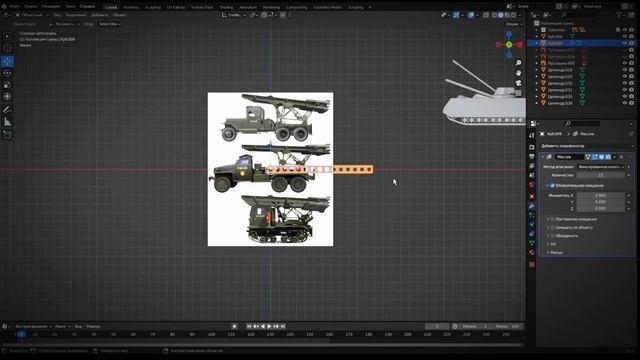
Task: Remove the array modifier with the X button
Action: (x=622, y=157)
